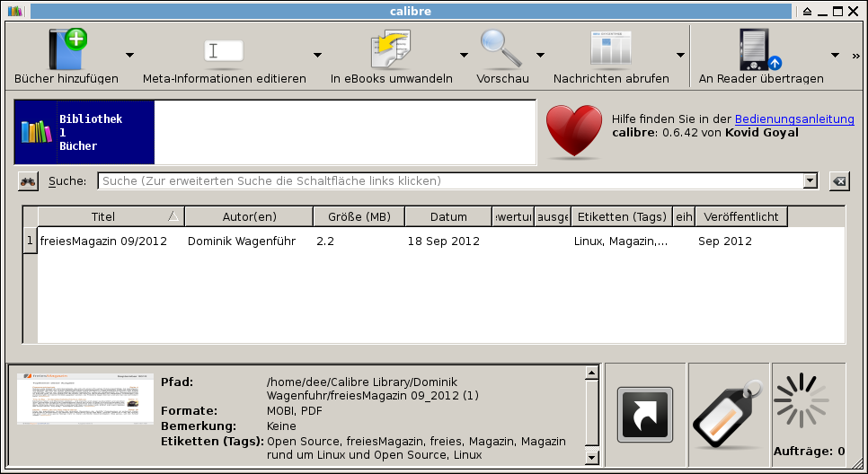
Task: Sort by Etiketten (Tags) column header
Action: pyautogui.click(x=622, y=217)
